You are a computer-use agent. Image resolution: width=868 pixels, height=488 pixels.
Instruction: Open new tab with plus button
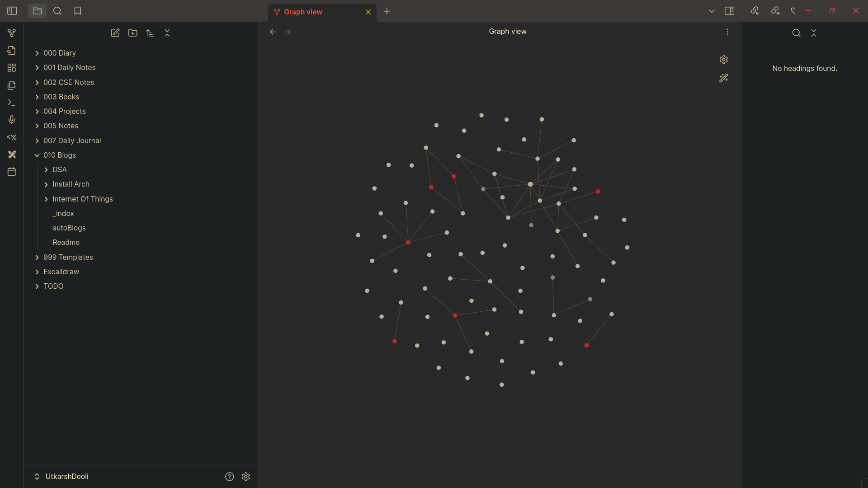pyautogui.click(x=387, y=12)
